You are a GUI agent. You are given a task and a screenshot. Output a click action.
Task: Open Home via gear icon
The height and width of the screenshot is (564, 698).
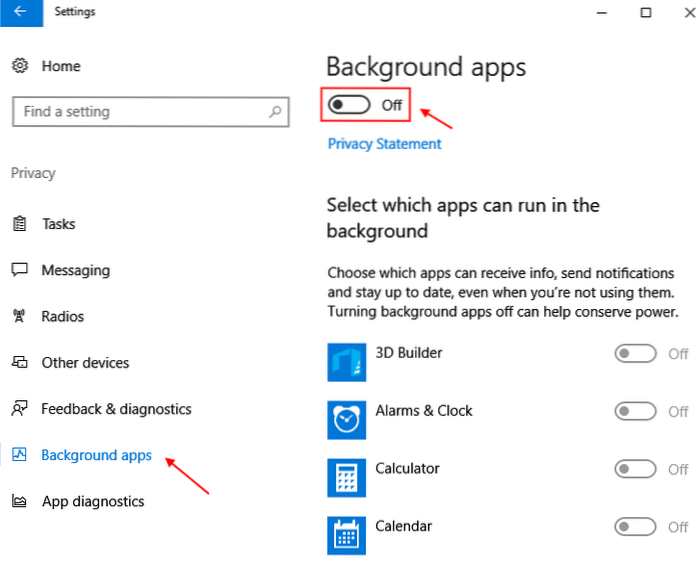[19, 66]
